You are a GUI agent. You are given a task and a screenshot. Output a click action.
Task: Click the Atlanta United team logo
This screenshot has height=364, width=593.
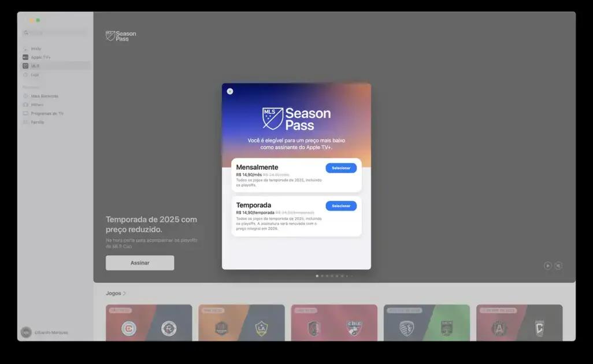(499, 329)
